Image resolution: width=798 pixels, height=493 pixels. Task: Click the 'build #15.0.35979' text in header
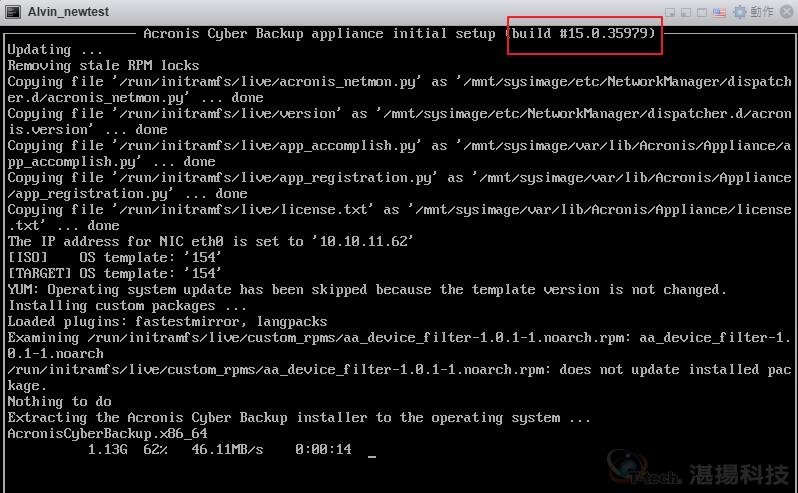581,34
